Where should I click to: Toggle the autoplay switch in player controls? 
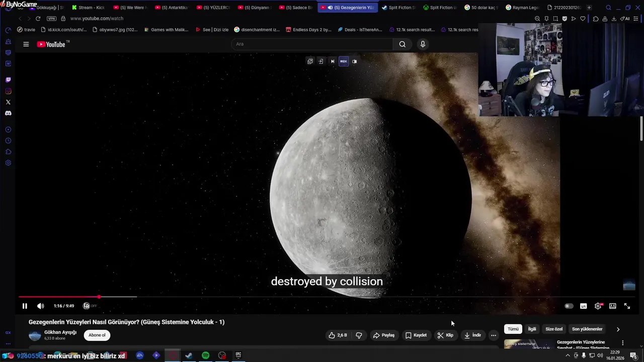pos(569,306)
